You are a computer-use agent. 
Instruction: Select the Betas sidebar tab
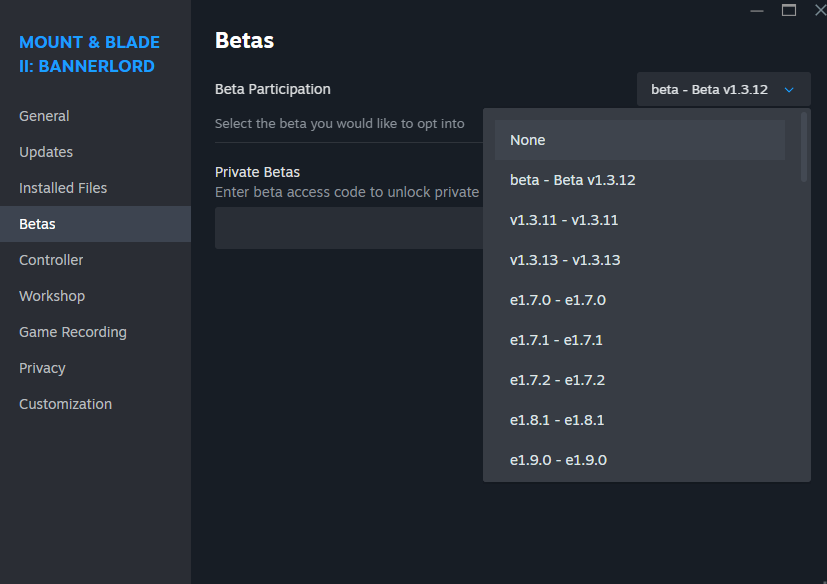pyautogui.click(x=95, y=224)
